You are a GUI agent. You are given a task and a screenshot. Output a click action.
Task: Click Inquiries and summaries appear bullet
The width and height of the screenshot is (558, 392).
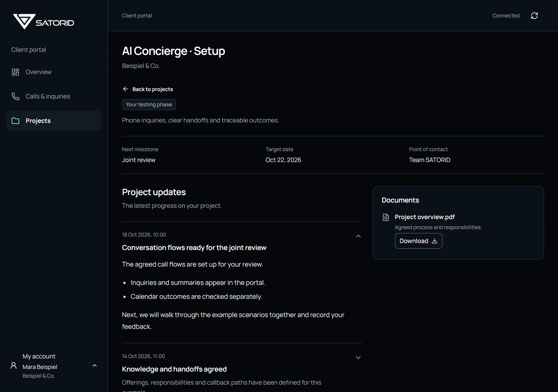click(198, 283)
